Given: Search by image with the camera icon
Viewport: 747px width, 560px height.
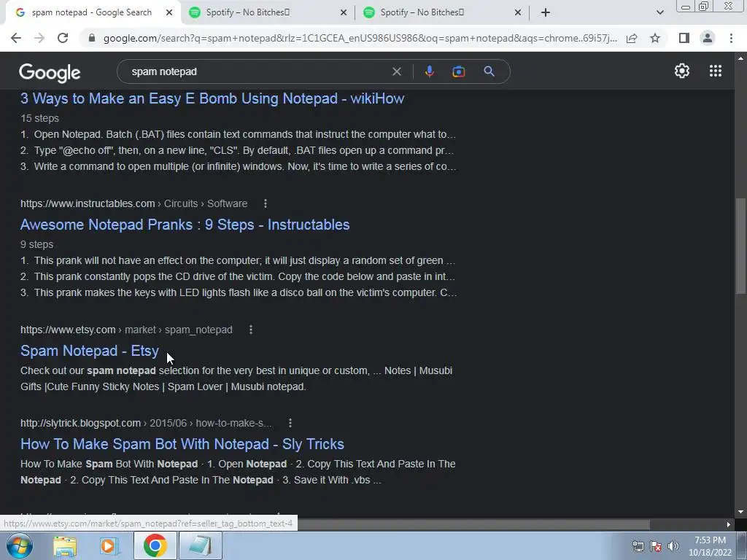Looking at the screenshot, I should click(x=458, y=71).
